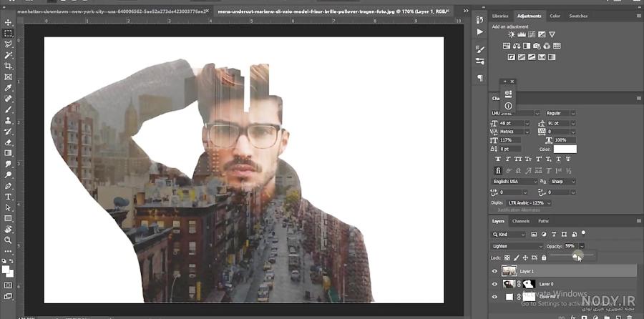Viewport: 644px width, 319px height.
Task: Open the Lighten blend mode dropdown
Action: (x=517, y=246)
